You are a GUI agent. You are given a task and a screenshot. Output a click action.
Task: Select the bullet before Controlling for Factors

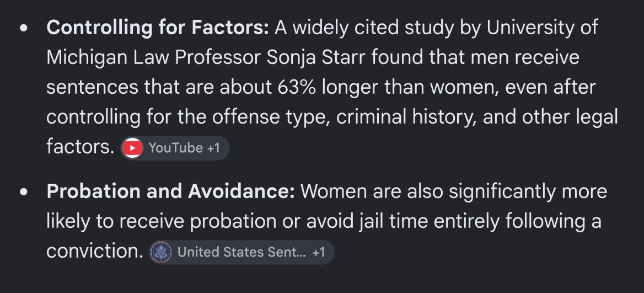[25, 28]
